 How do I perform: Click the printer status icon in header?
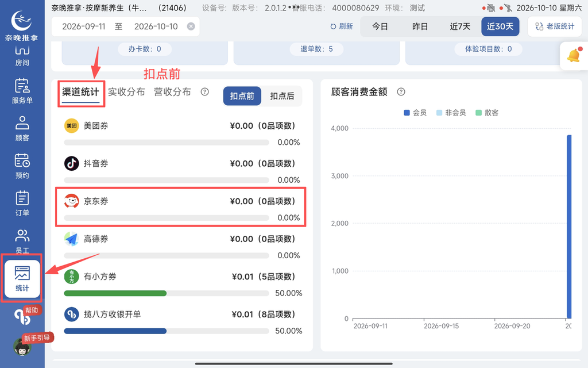491,8
